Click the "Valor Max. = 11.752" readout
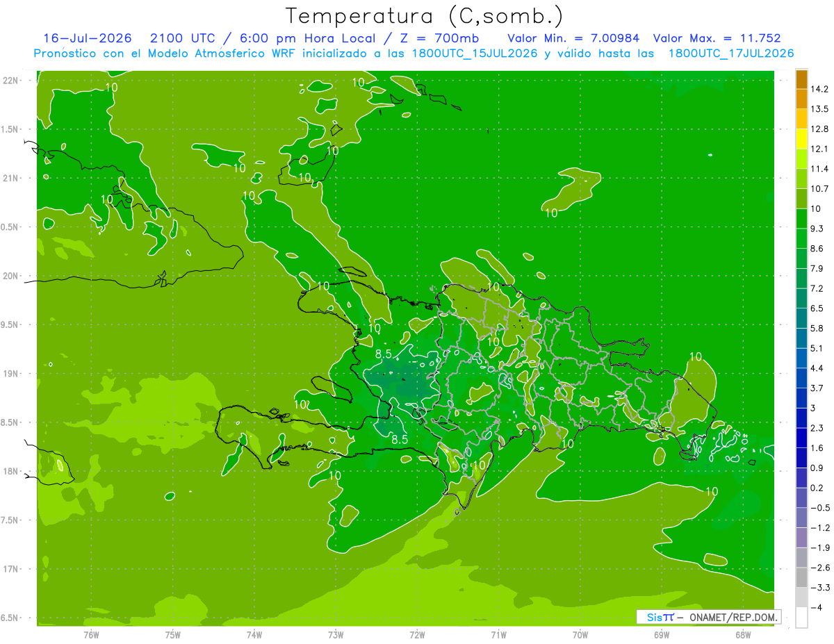 pyautogui.click(x=717, y=39)
